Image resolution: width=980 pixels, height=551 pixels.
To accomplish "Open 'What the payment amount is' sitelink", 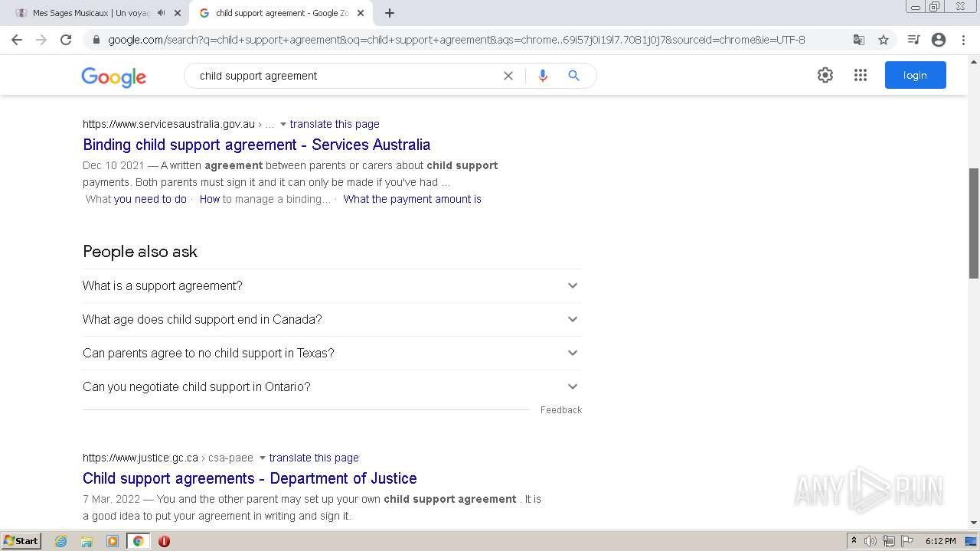I will point(413,199).
